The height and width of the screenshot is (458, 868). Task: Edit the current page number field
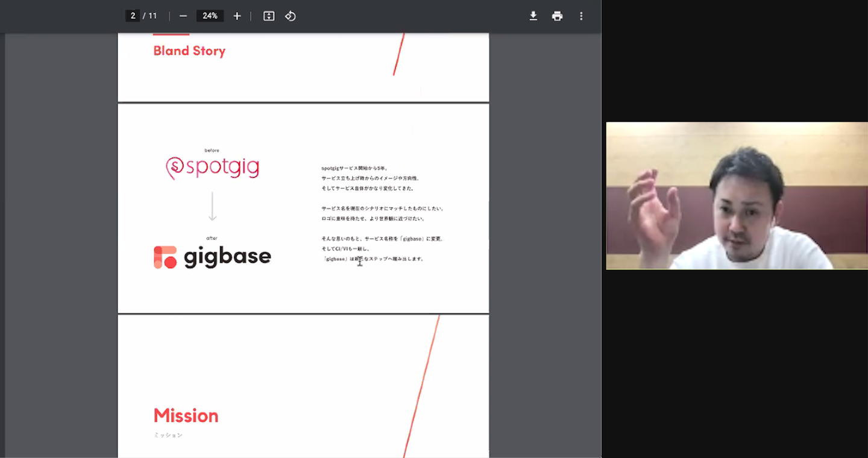pyautogui.click(x=133, y=16)
